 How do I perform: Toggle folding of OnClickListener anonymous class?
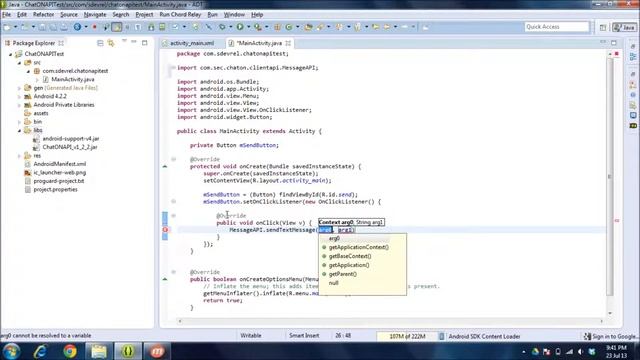(173, 202)
